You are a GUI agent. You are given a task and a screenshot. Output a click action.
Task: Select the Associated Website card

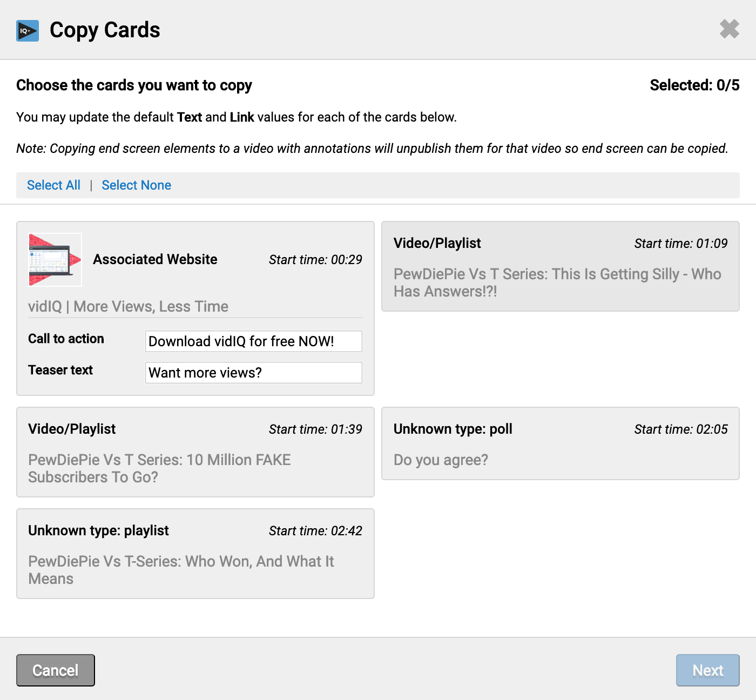pos(195,308)
